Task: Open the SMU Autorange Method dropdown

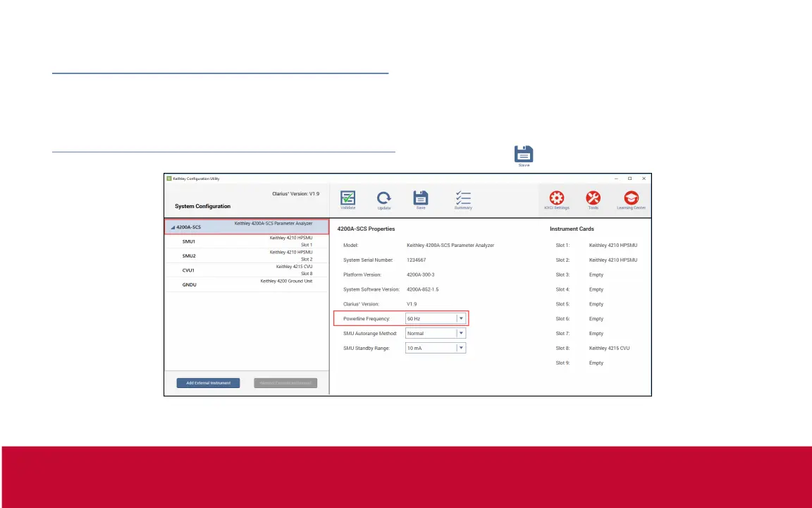Action: coord(461,333)
